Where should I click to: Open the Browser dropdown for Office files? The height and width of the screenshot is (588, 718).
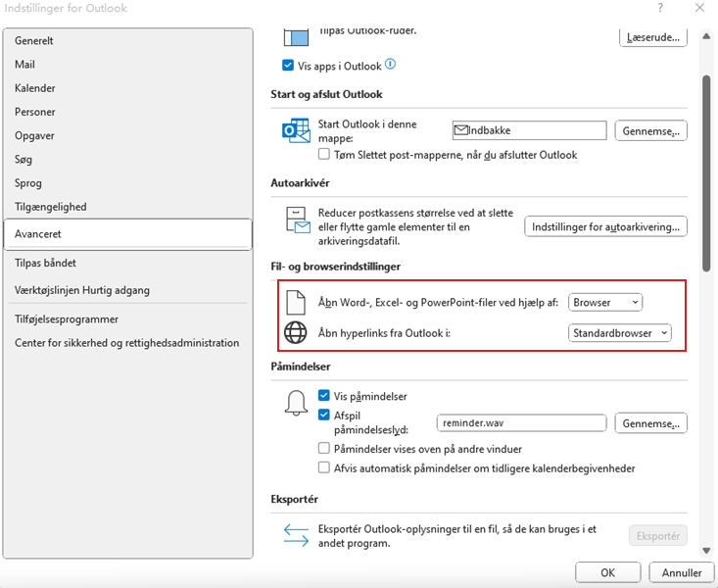605,303
